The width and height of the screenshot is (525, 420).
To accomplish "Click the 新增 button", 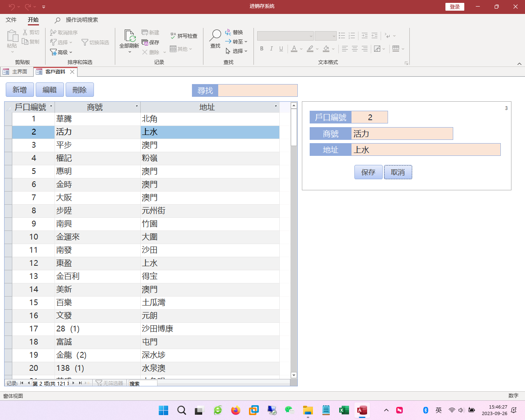I will pyautogui.click(x=20, y=90).
